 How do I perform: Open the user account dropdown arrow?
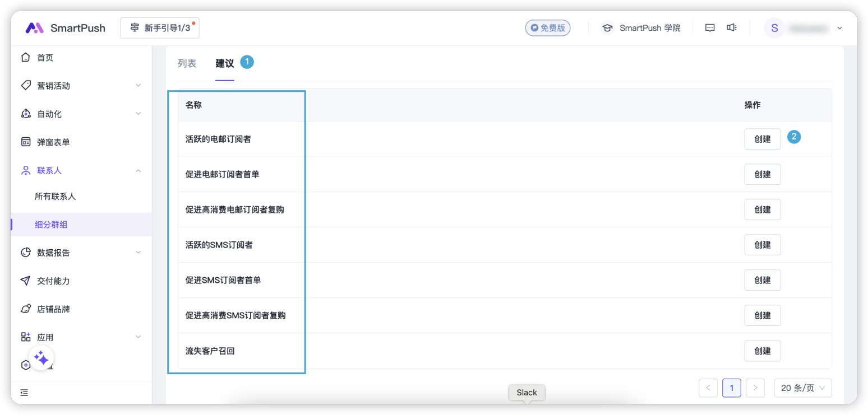tap(839, 28)
